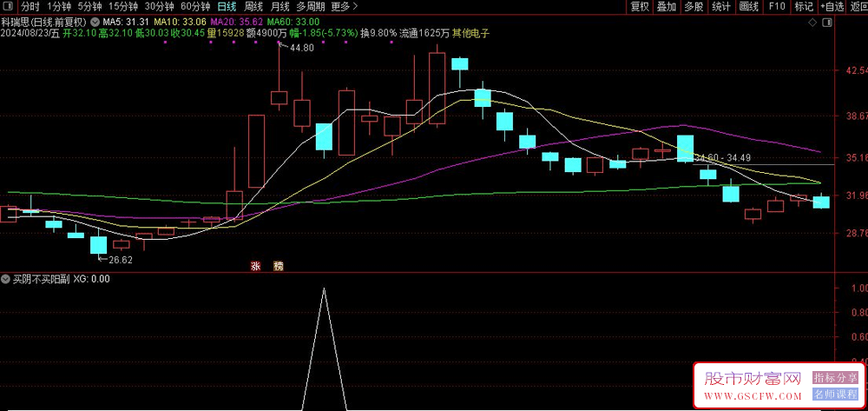Screen dimensions: 868x411
Task: Click the 标记 mark button
Action: point(804,7)
